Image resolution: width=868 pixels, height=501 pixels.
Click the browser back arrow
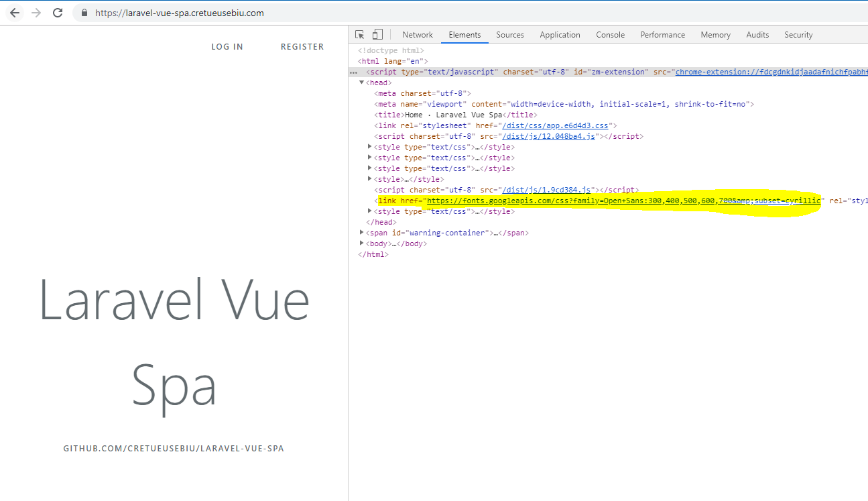[14, 12]
